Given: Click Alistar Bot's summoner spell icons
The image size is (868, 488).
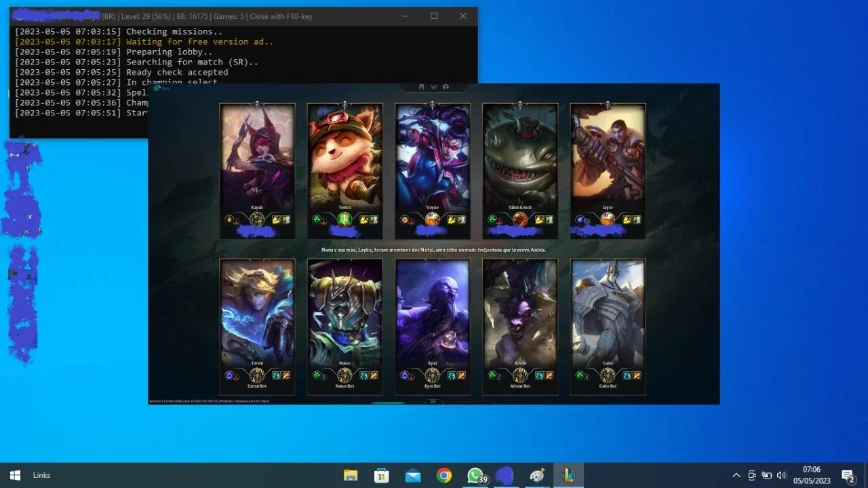Looking at the screenshot, I should [x=545, y=375].
